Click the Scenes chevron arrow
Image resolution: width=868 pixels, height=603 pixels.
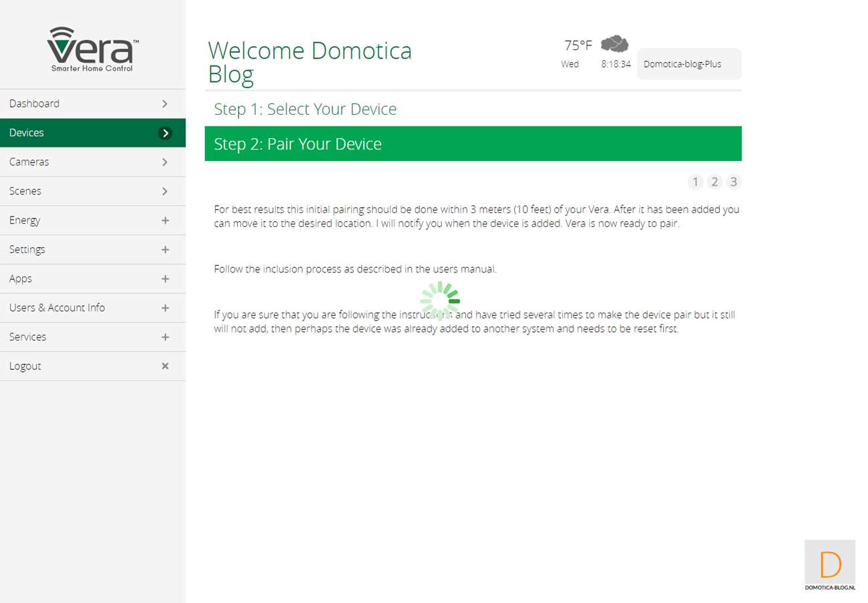165,191
